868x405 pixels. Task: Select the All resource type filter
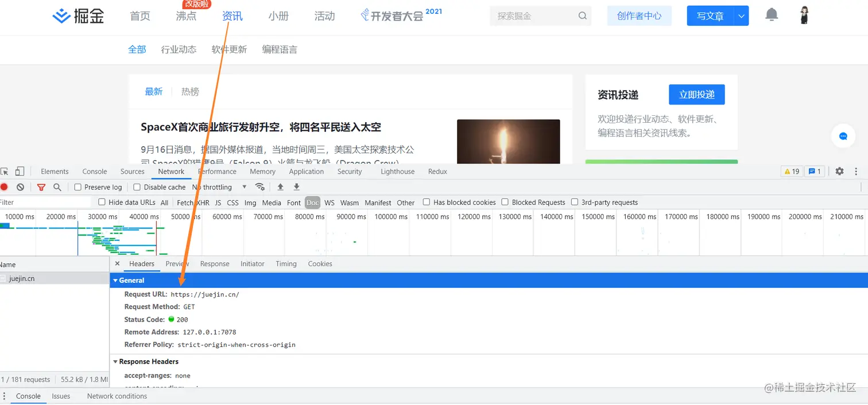point(165,202)
